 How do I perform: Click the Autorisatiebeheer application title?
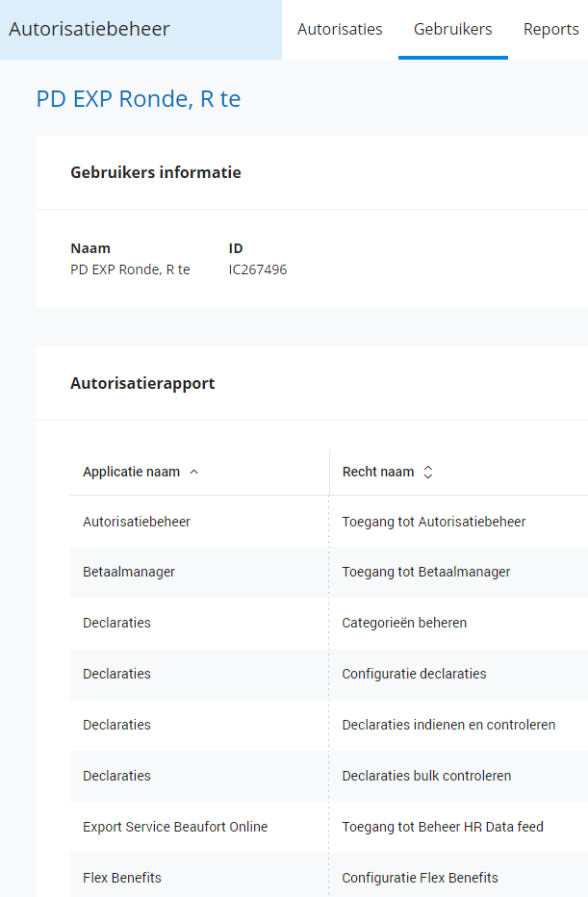[x=89, y=29]
